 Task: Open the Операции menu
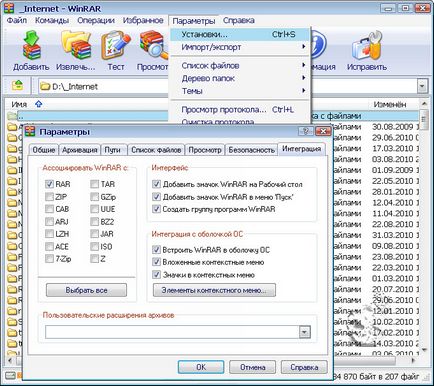[x=96, y=21]
